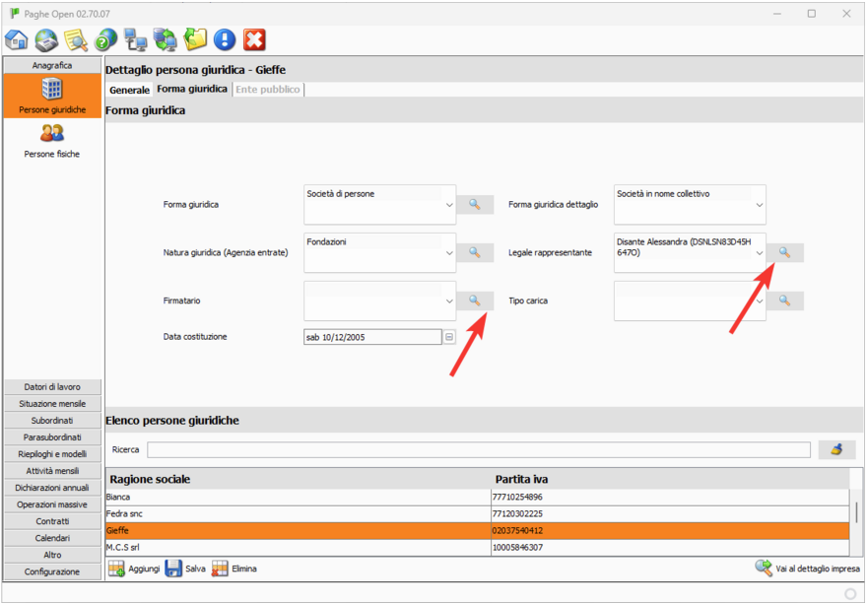Click the search icon beside Firmatario
The height and width of the screenshot is (604, 868).
click(x=474, y=301)
